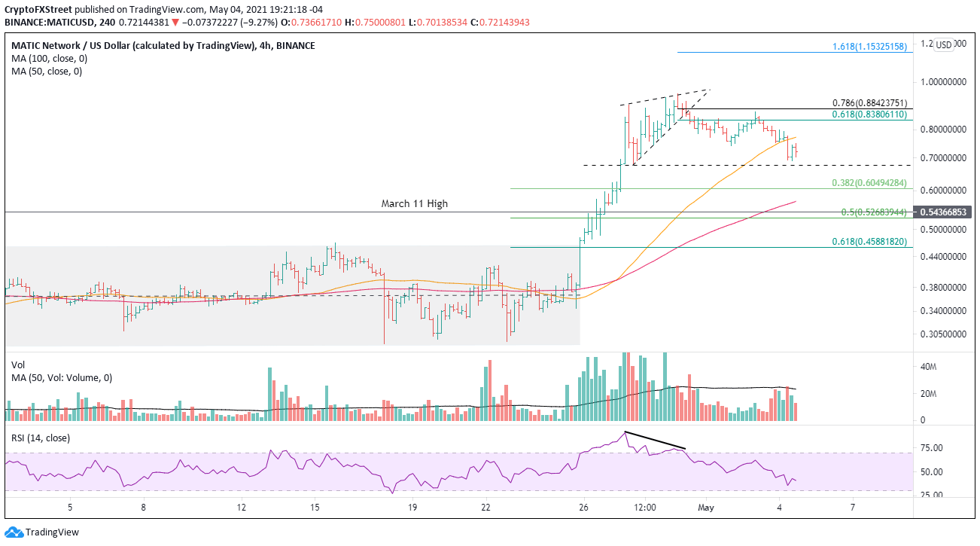Click the 20M volume axis value
Screen dimensions: 980x546
[x=929, y=394]
